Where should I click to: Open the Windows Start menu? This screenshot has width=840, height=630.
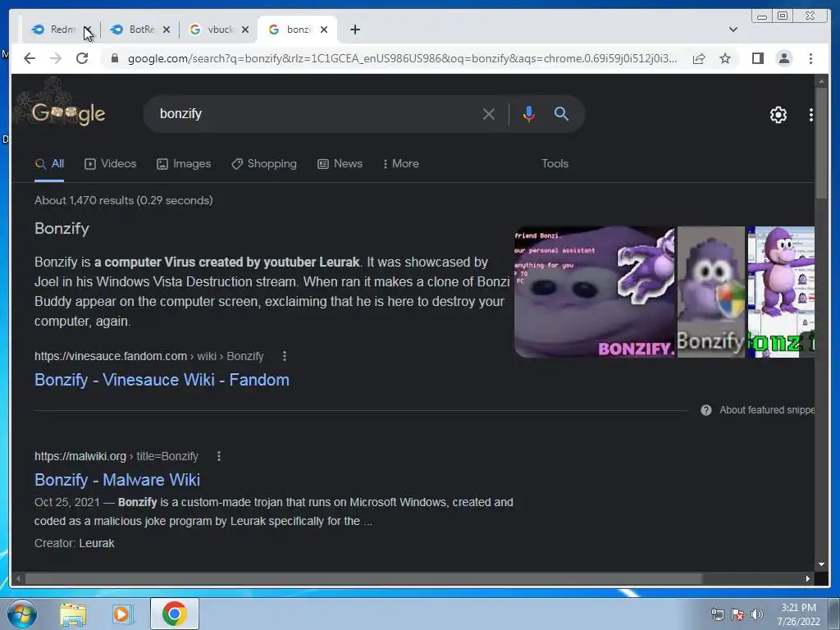(x=22, y=614)
